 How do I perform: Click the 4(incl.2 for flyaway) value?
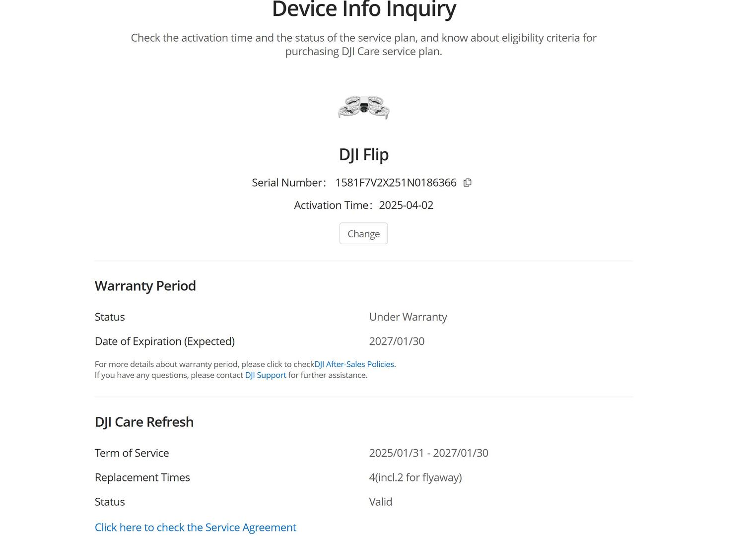[415, 477]
